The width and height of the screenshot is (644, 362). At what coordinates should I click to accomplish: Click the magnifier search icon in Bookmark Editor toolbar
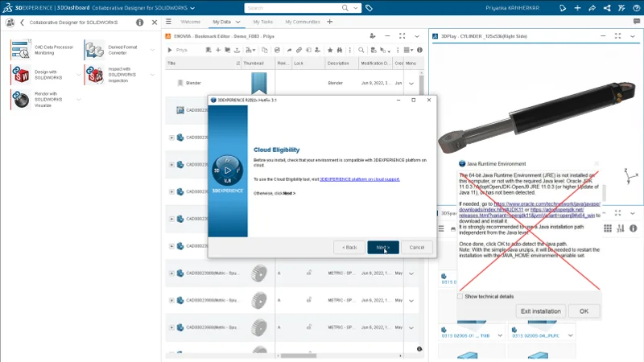(361, 50)
